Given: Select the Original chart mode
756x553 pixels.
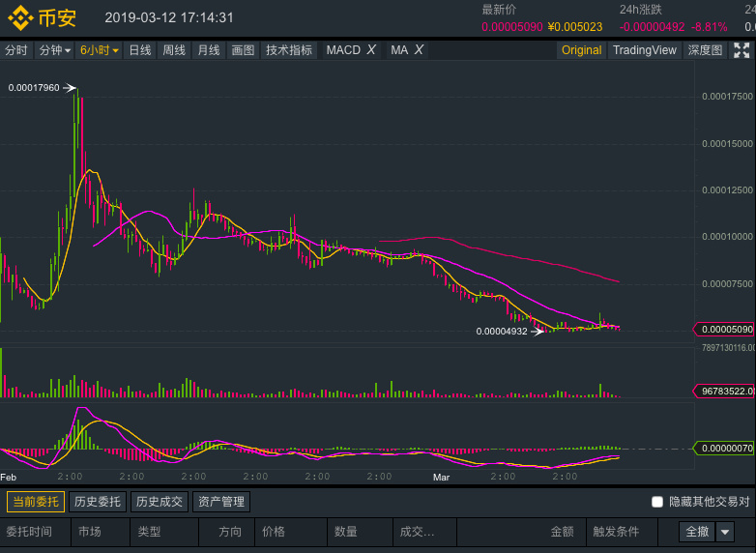Looking at the screenshot, I should (581, 50).
